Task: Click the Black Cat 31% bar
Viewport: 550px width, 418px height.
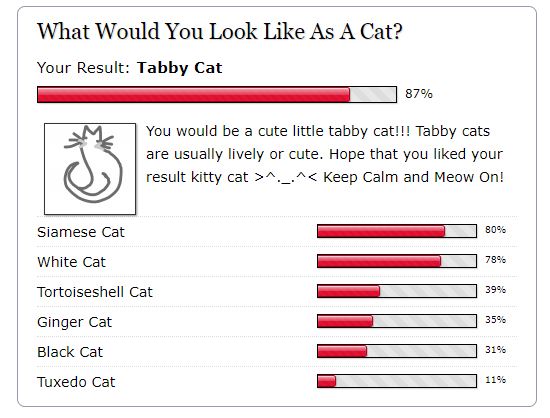Action: 397,351
